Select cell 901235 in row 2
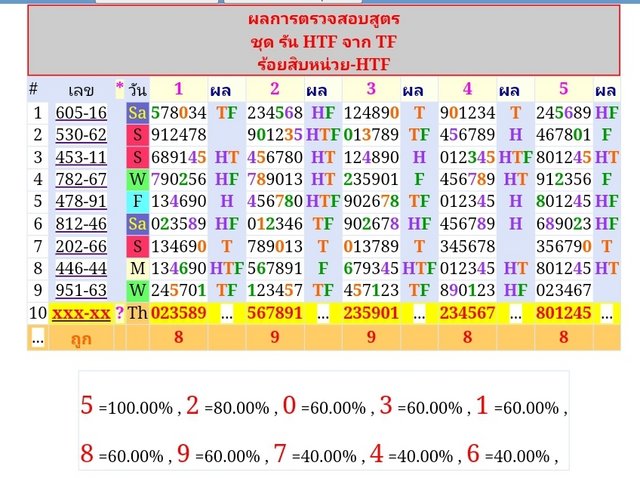Image resolution: width=640 pixels, height=478 pixels. pos(275,135)
